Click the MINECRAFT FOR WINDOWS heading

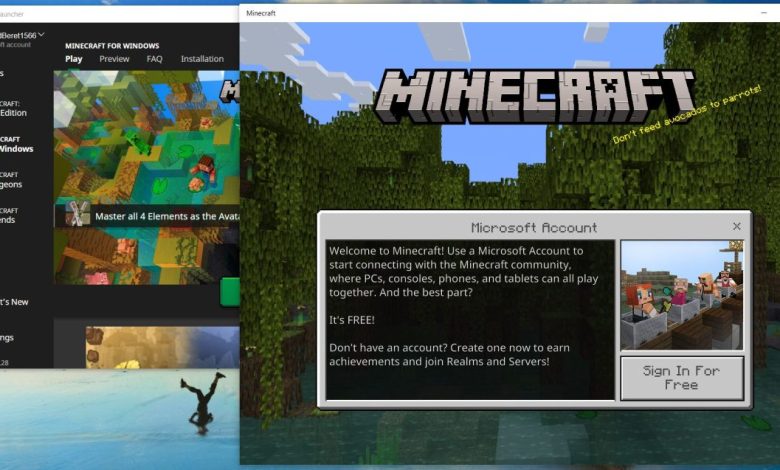pos(112,46)
